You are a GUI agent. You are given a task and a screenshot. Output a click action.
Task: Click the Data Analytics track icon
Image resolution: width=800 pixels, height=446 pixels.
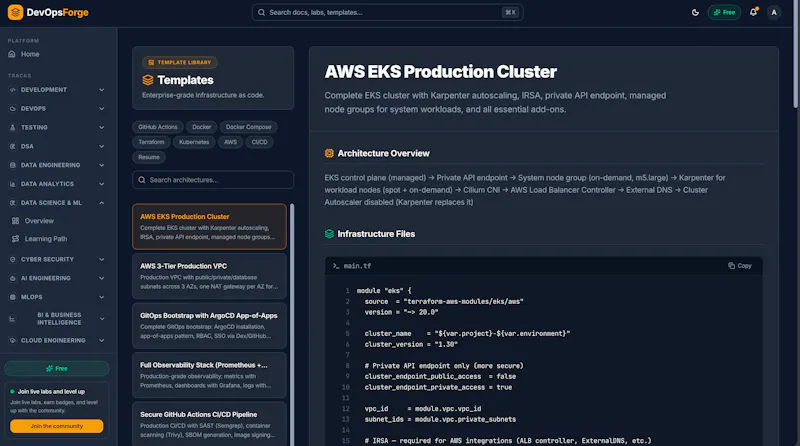[13, 184]
